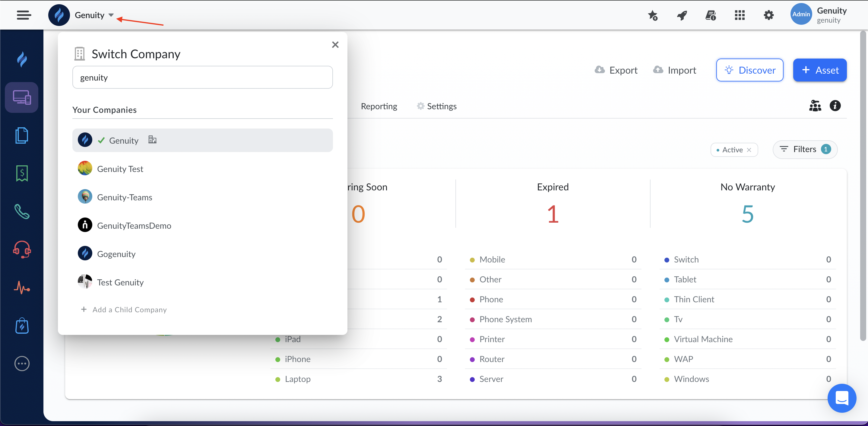Switch to Test Genuity company
The height and width of the screenshot is (426, 868).
[202, 282]
